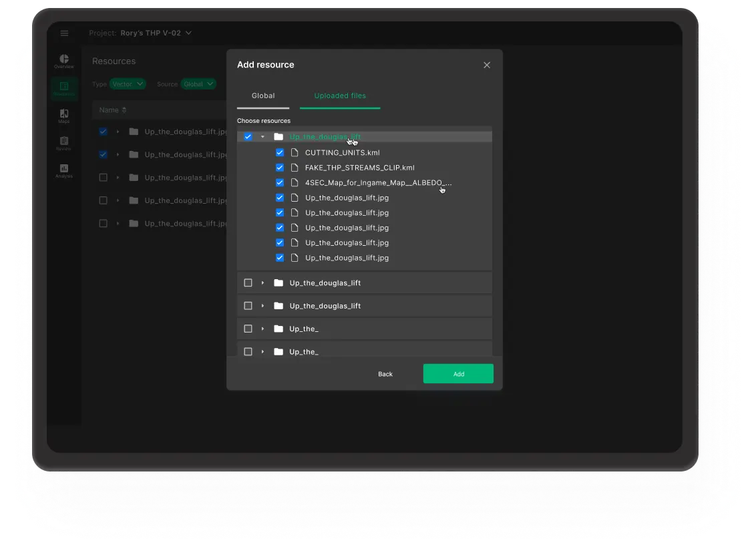Collapse the expanded Up_the_douglas_lift folder

(262, 137)
